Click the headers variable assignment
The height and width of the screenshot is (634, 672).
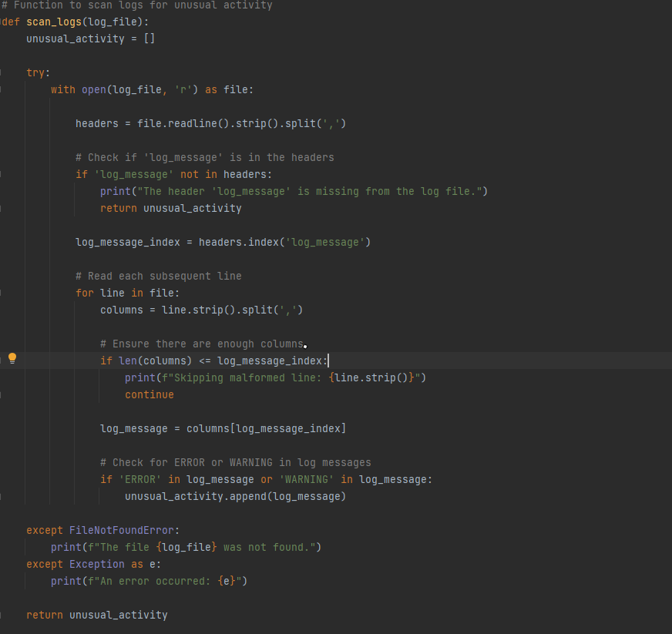(x=96, y=123)
